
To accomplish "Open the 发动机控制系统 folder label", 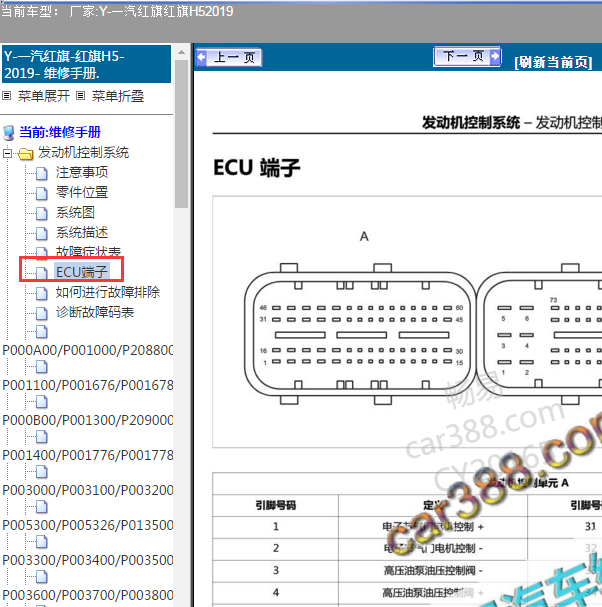I will click(x=83, y=153).
